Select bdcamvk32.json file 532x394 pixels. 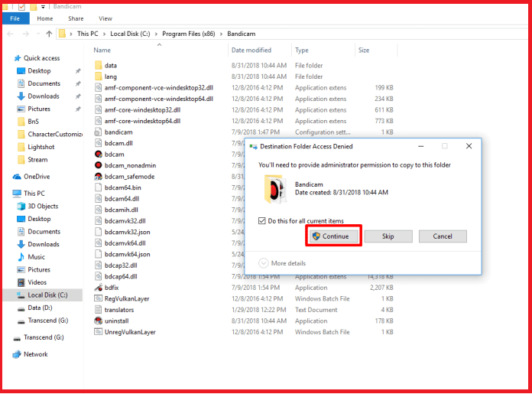coord(127,232)
